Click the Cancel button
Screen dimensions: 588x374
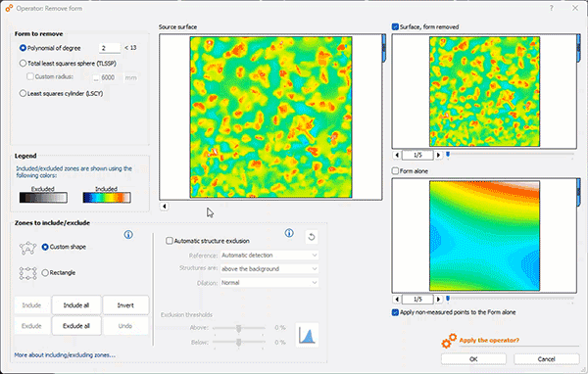click(x=546, y=359)
